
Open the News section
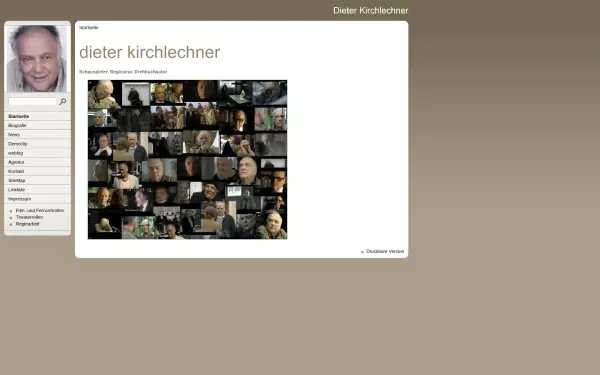38,135
